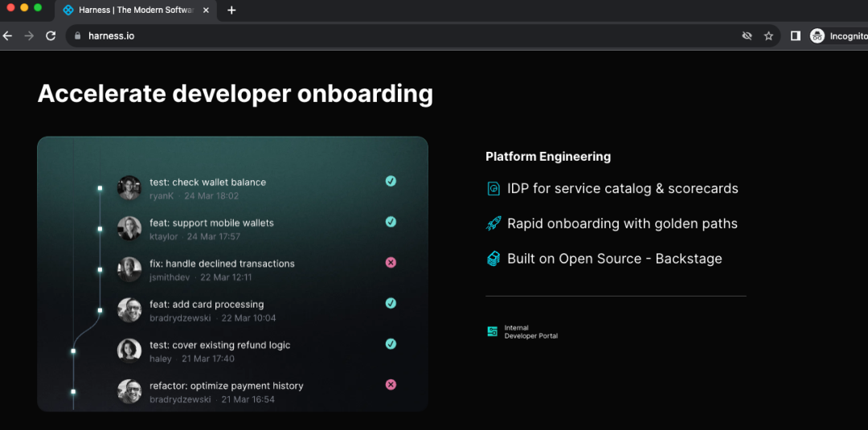
Task: Click the Backstage open source box icon
Action: click(x=493, y=259)
